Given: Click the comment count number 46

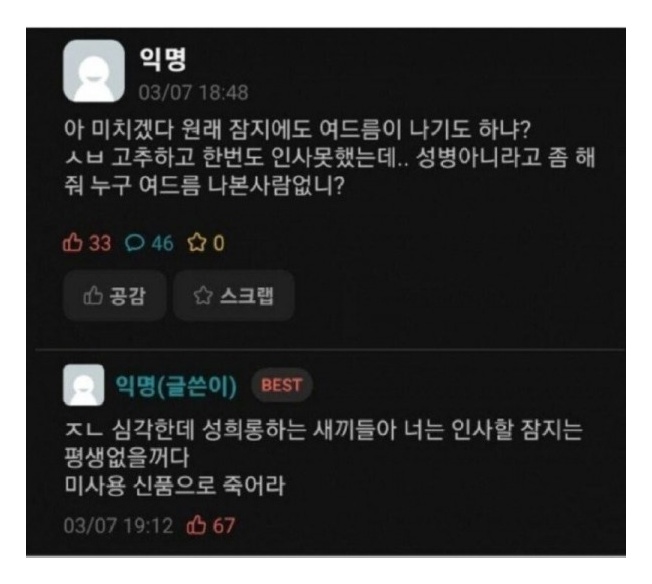Looking at the screenshot, I should click(162, 243).
